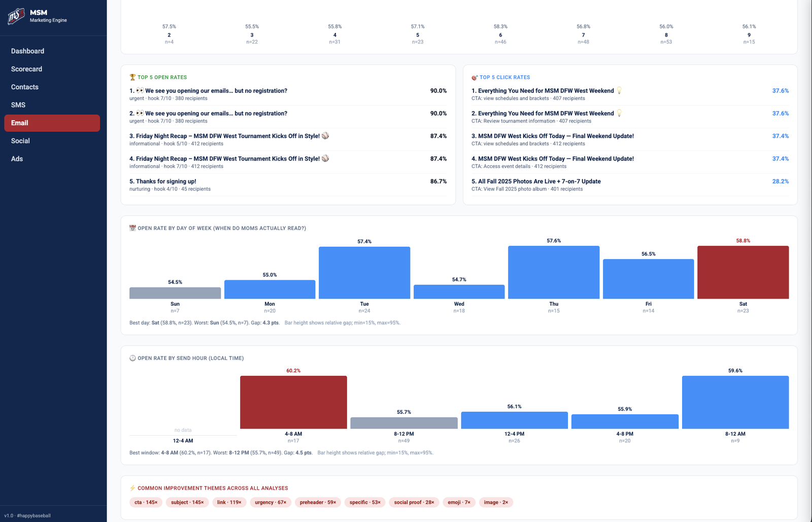This screenshot has height=522, width=812.
Task: Click the 37.6% click rate link for DFW West Weekend
Action: [781, 90]
